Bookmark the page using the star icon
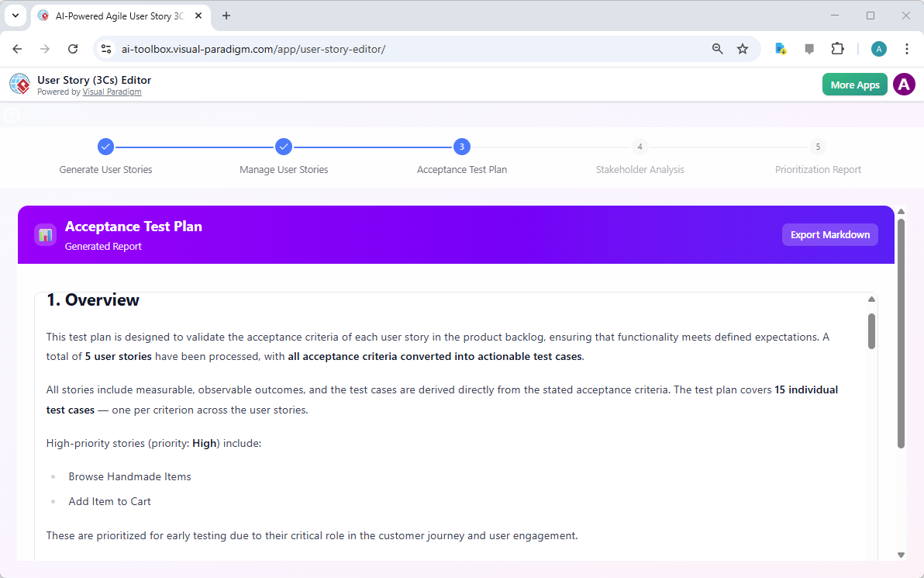Image resolution: width=924 pixels, height=578 pixels. [x=743, y=48]
